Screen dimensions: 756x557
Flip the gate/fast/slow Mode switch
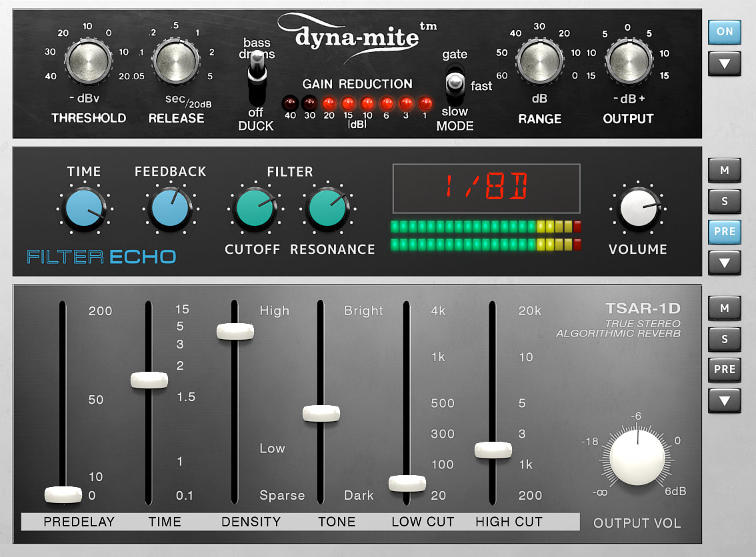pos(455,84)
